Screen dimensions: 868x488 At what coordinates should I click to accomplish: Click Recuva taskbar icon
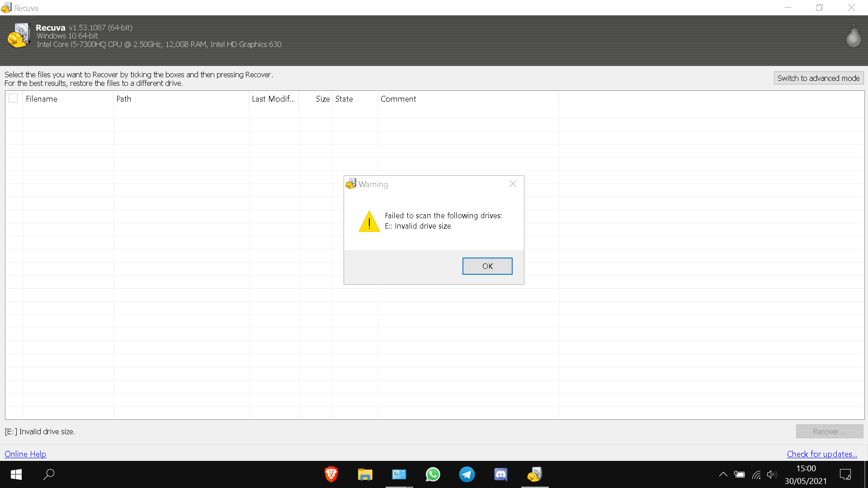pyautogui.click(x=535, y=474)
